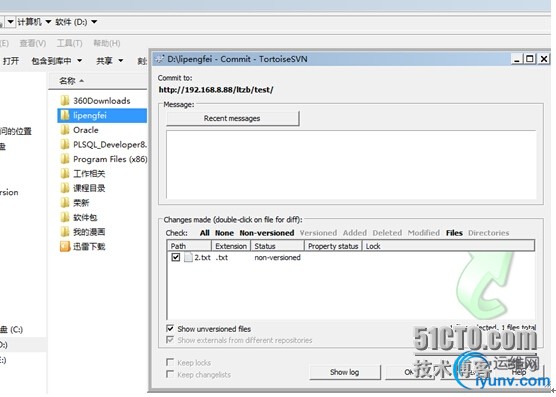Image resolution: width=556 pixels, height=397 pixels.
Task: Open the 我的漫画 folder icon
Action: [65, 231]
